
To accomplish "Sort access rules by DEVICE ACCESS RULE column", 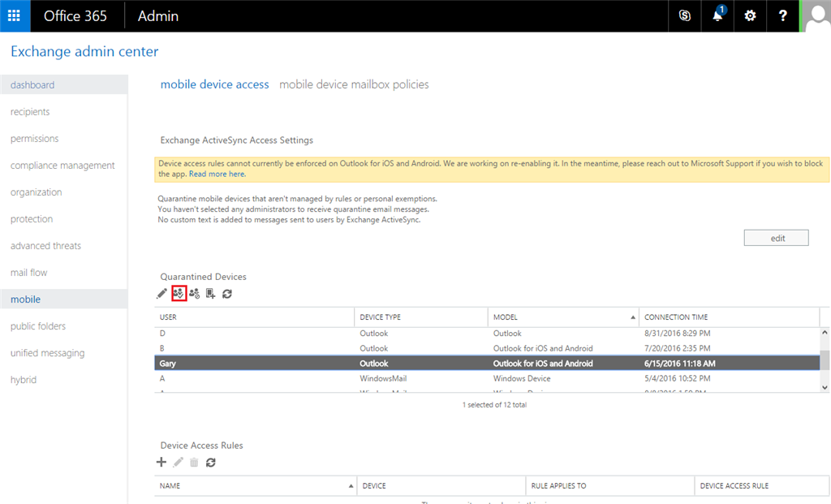I will pyautogui.click(x=762, y=485).
